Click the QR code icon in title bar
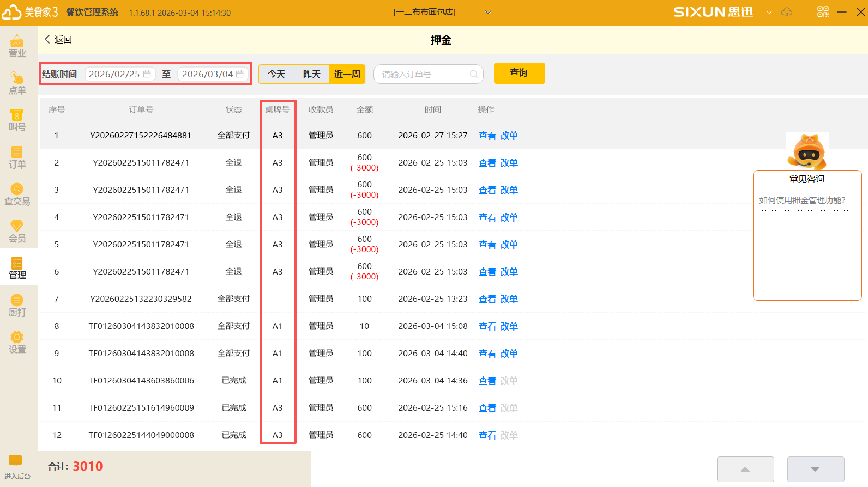This screenshot has width=868, height=487. click(823, 12)
